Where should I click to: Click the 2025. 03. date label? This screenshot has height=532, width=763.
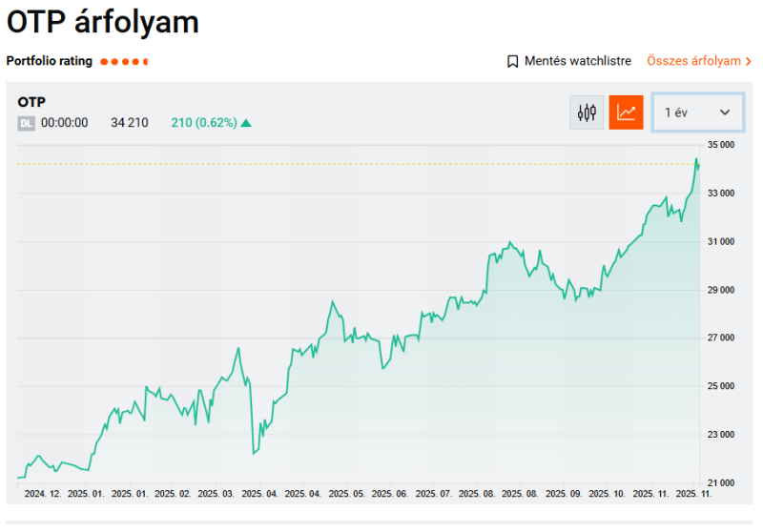(x=217, y=494)
